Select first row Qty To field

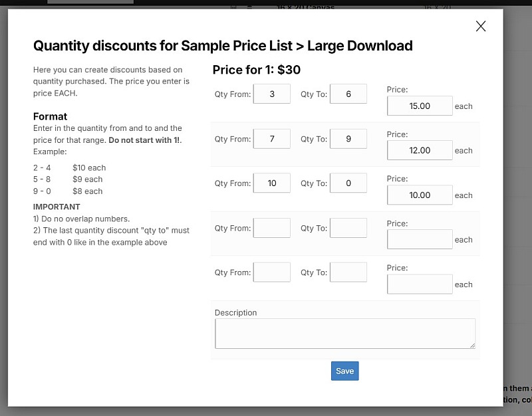(x=348, y=94)
